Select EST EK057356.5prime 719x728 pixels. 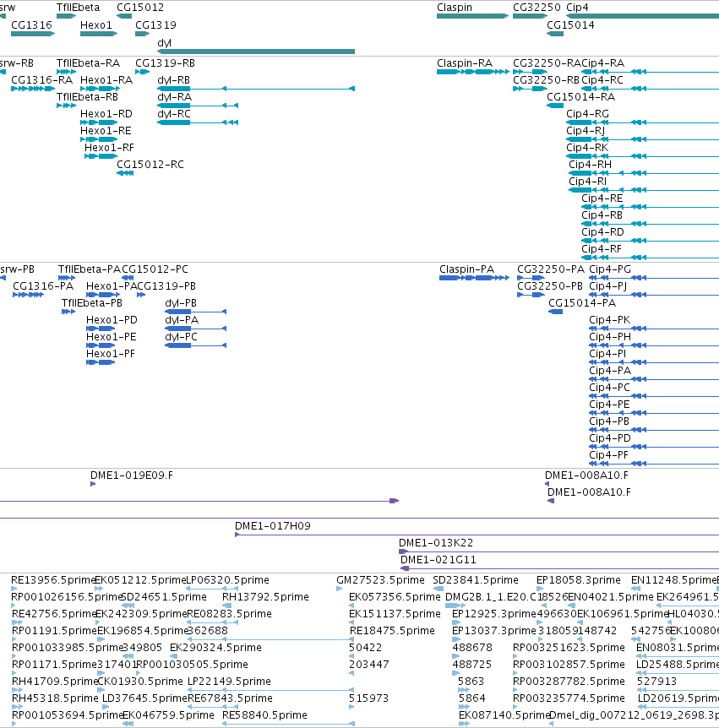tap(351, 606)
